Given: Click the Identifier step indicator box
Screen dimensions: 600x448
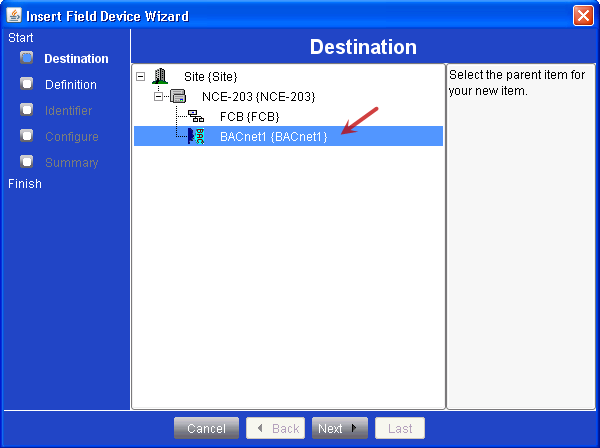Looking at the screenshot, I should [26, 110].
